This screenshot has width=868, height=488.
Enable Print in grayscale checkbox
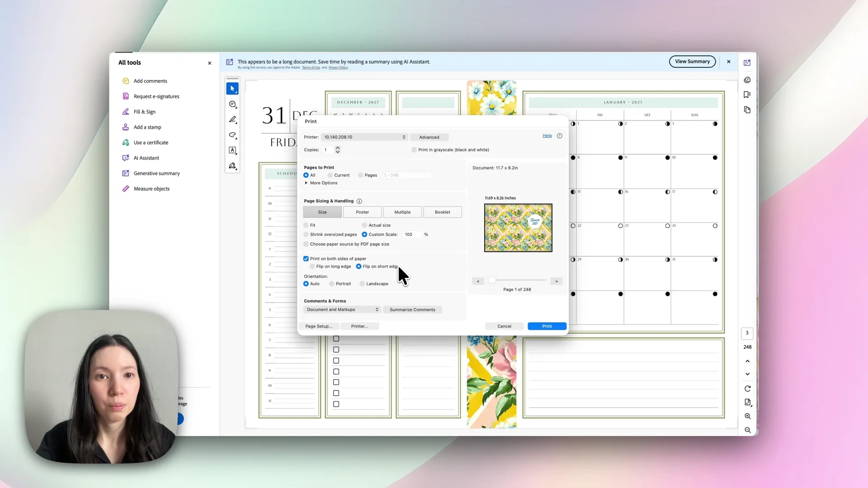pyautogui.click(x=414, y=150)
